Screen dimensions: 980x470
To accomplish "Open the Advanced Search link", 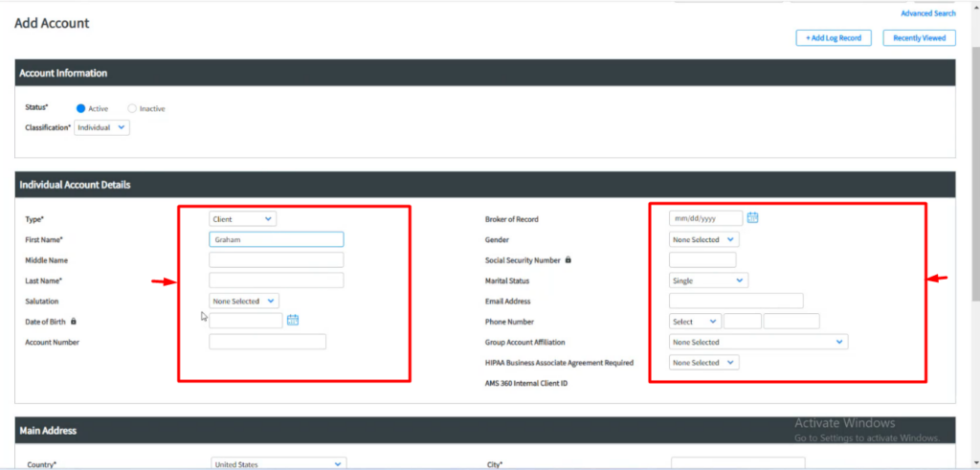I will tap(927, 13).
